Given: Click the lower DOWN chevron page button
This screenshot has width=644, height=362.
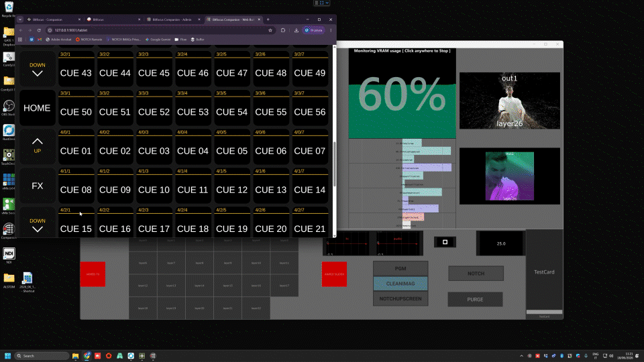Looking at the screenshot, I should tap(37, 225).
